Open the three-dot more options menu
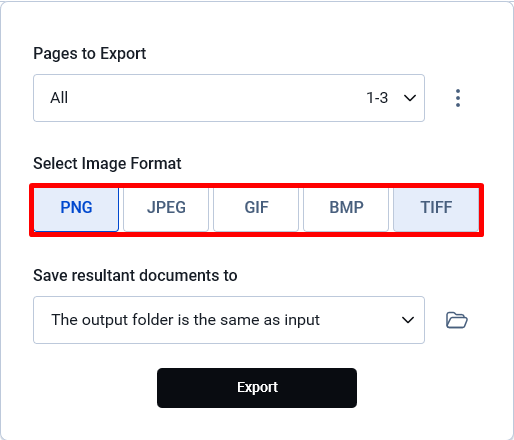 point(458,98)
